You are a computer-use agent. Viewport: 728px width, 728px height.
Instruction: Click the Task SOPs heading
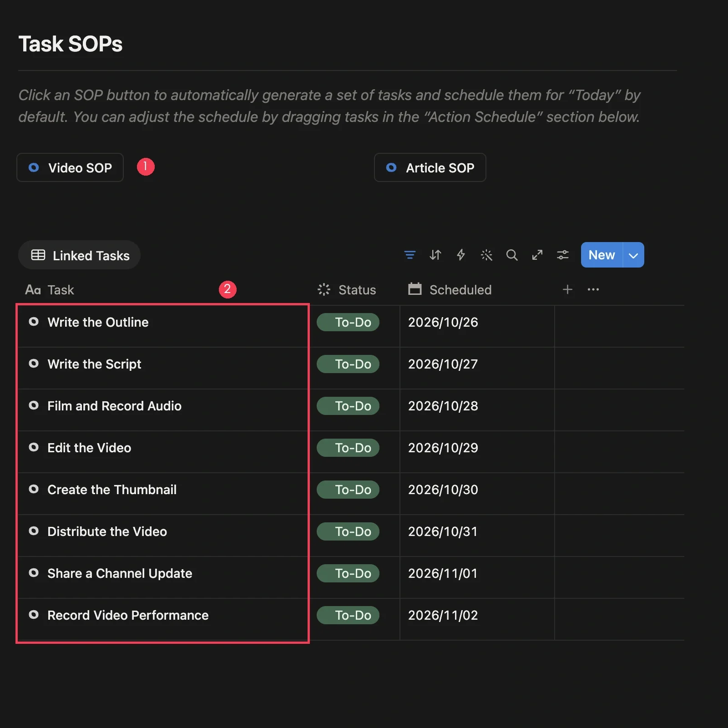pos(71,44)
